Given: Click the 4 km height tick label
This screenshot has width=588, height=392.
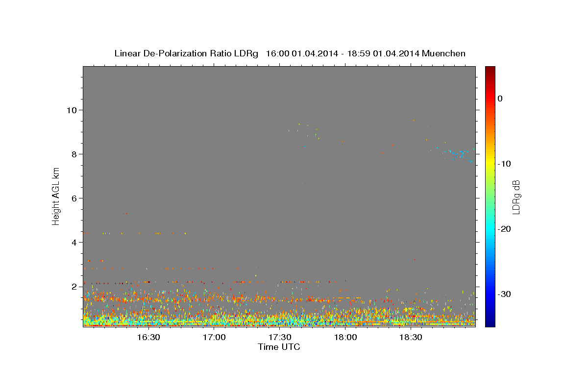Looking at the screenshot, I should click(x=75, y=242).
